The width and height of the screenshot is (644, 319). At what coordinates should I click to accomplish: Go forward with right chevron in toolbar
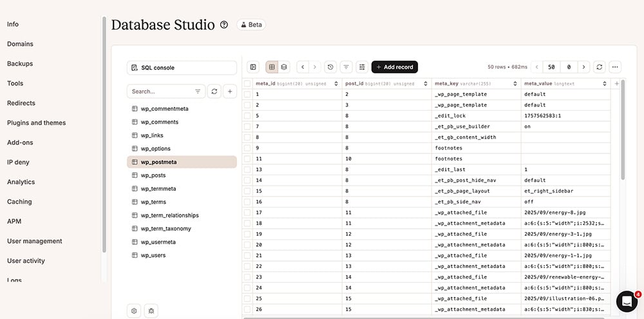pos(315,67)
